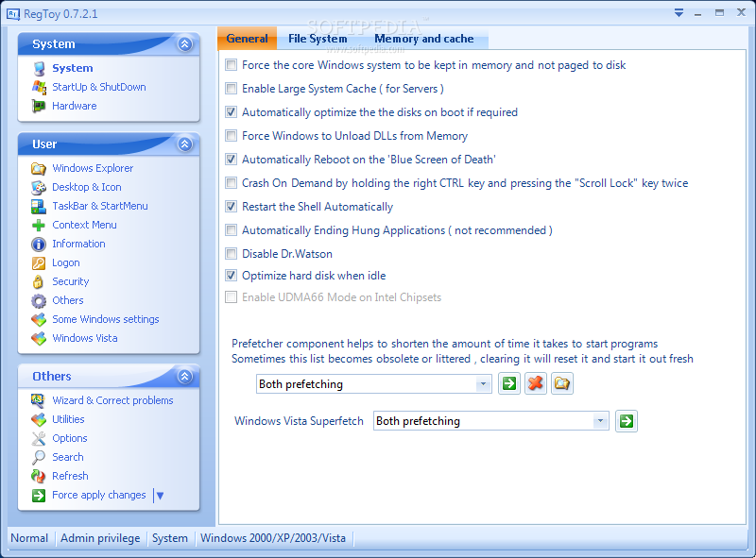Click Windows 2000/XP/2003/Vista status text
This screenshot has width=756, height=558.
[x=273, y=538]
